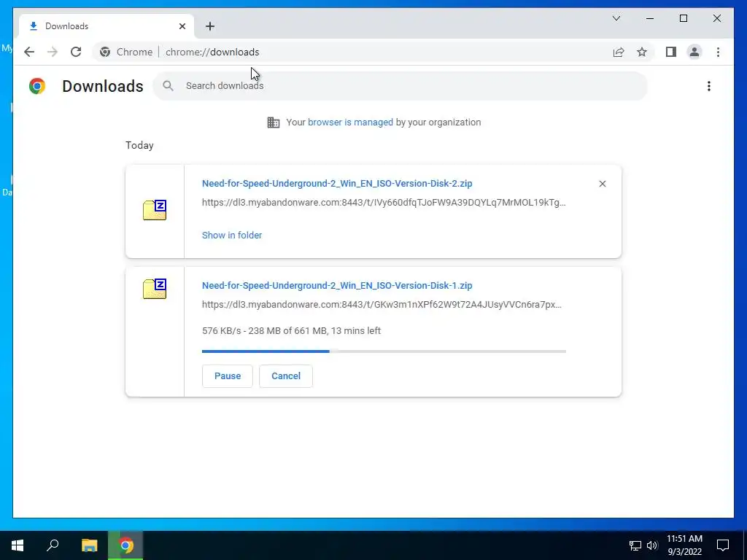Screen dimensions: 747x560
Task: Remove the Disk-2 download from the list
Action: tap(602, 184)
